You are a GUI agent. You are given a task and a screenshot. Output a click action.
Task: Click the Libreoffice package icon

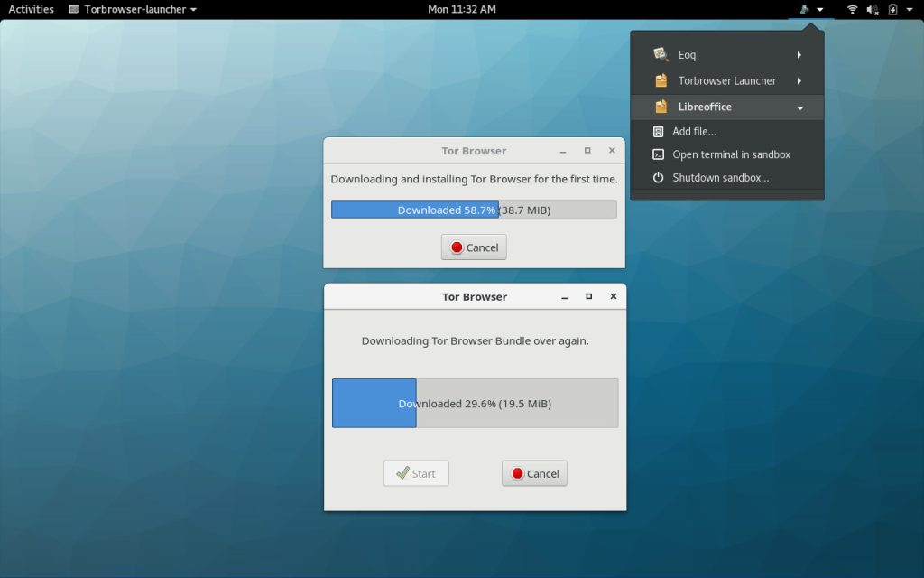pyautogui.click(x=661, y=107)
